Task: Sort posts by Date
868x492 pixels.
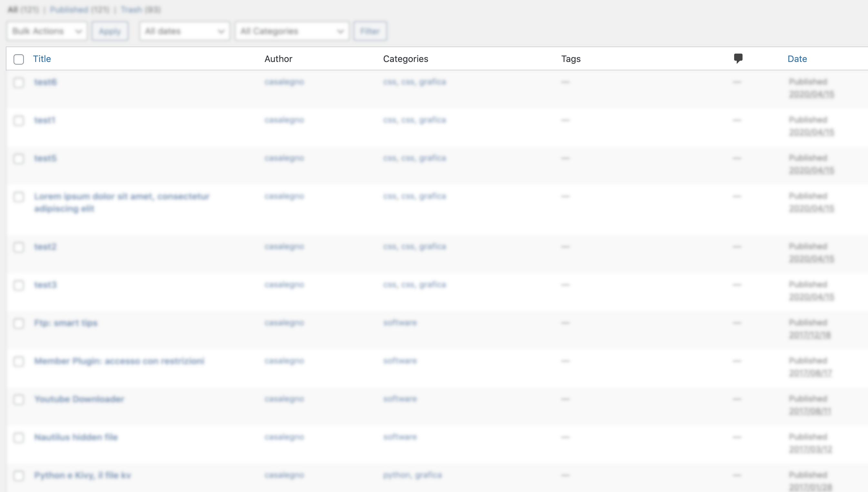Action: [797, 58]
